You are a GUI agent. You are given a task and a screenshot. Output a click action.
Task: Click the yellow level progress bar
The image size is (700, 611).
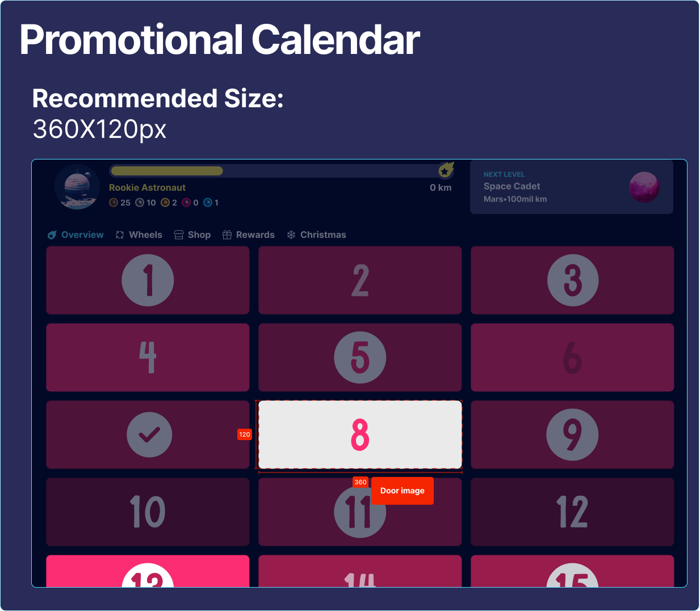tap(167, 171)
